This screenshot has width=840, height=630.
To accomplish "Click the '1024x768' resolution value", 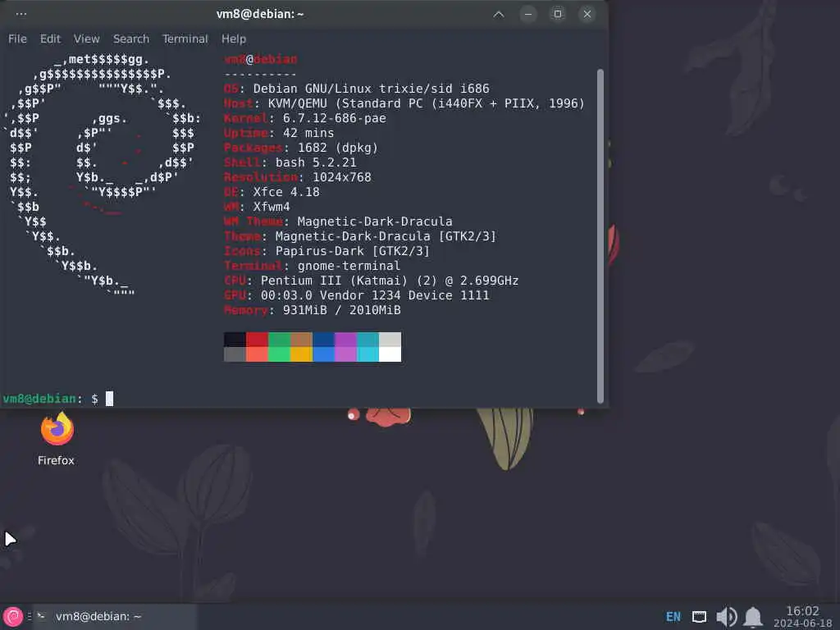I will [x=341, y=177].
